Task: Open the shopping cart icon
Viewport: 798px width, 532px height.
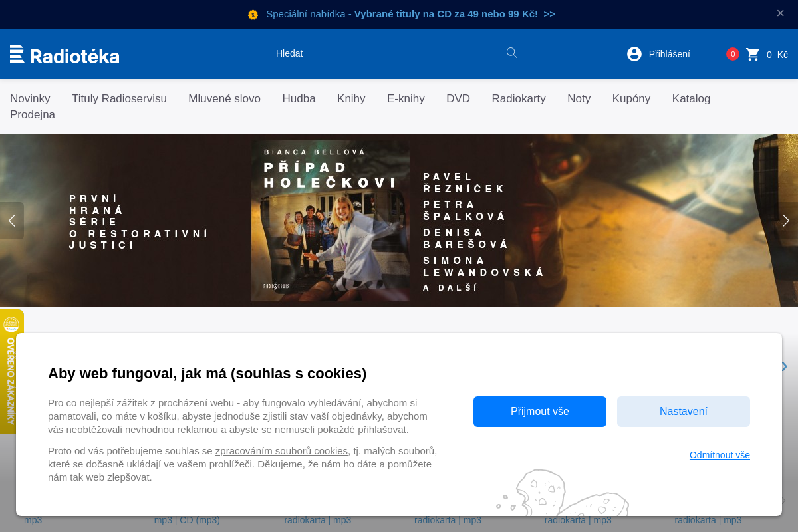Action: tap(753, 55)
